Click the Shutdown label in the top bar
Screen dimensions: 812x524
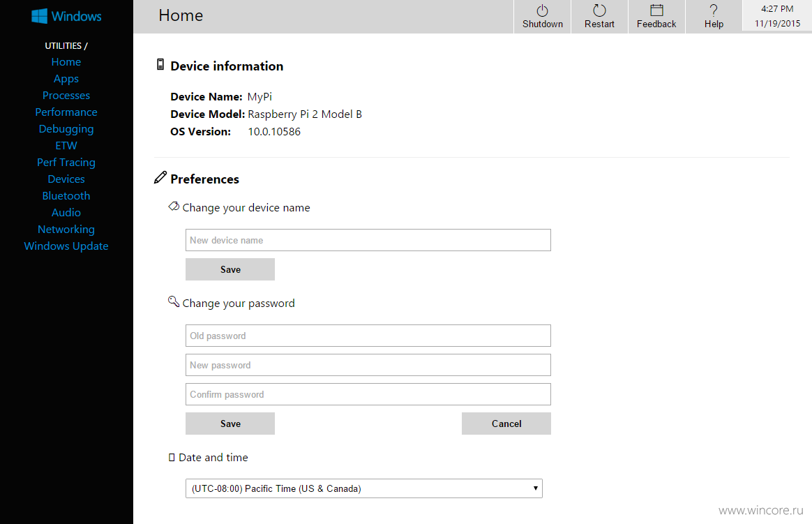543,24
